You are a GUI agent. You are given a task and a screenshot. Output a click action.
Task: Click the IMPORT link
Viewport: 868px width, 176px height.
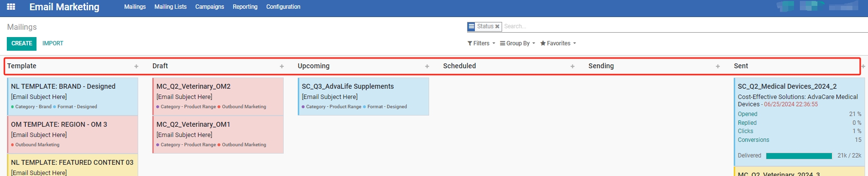pyautogui.click(x=53, y=43)
